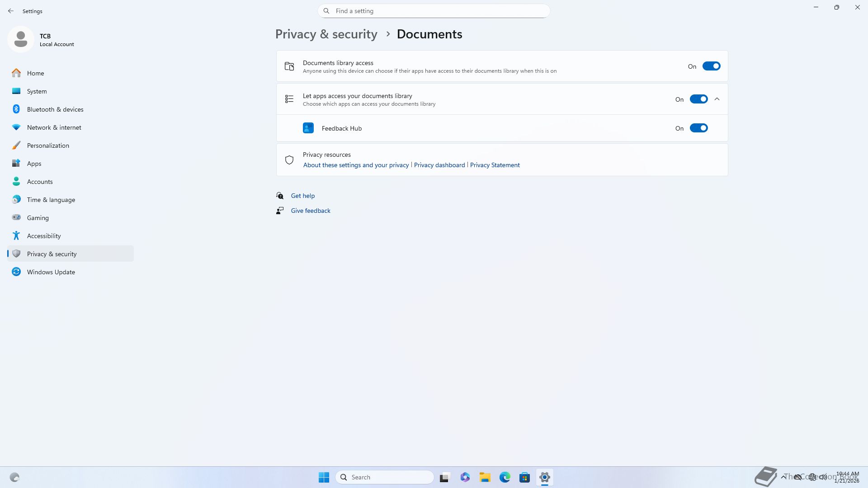Collapse the apps access list chevron
Screen dimensions: 868x488
[x=717, y=99]
